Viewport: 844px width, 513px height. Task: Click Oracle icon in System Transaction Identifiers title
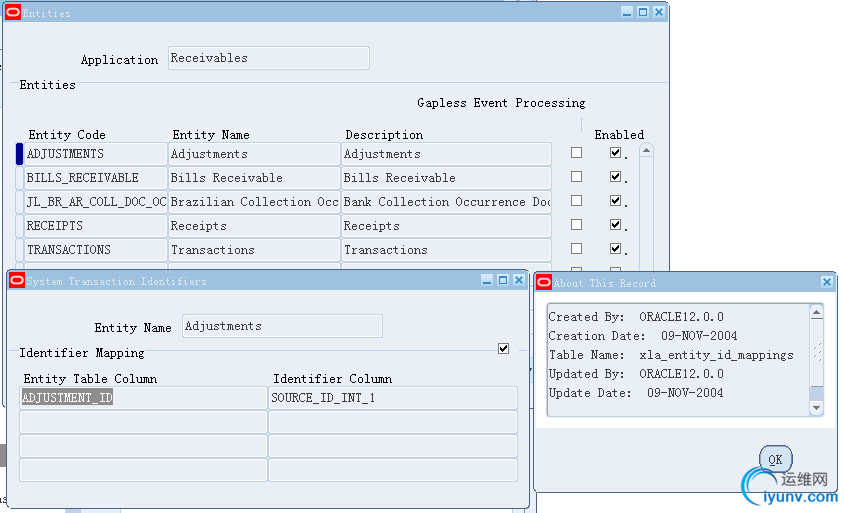tap(17, 280)
